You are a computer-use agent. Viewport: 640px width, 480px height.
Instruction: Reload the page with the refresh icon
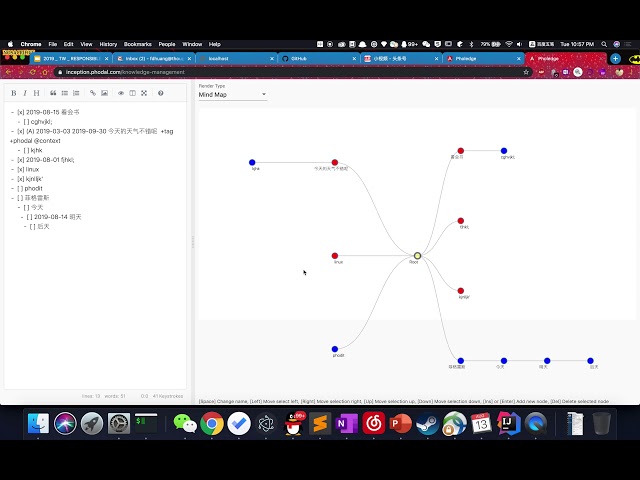33,72
